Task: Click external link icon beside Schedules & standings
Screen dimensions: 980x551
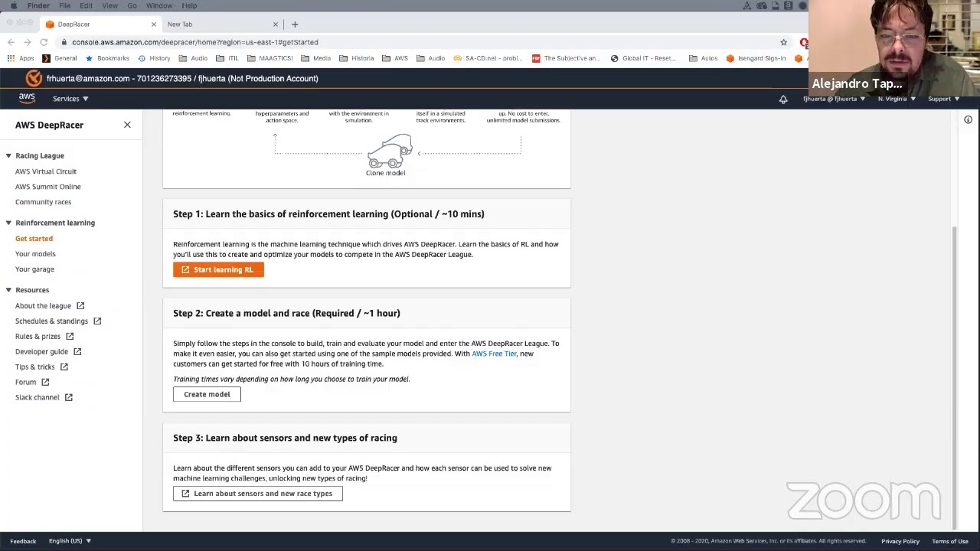Action: coord(97,321)
